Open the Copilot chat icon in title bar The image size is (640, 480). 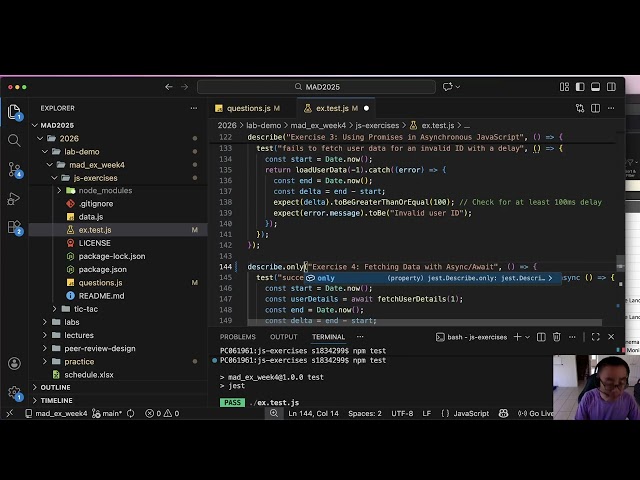(x=448, y=87)
